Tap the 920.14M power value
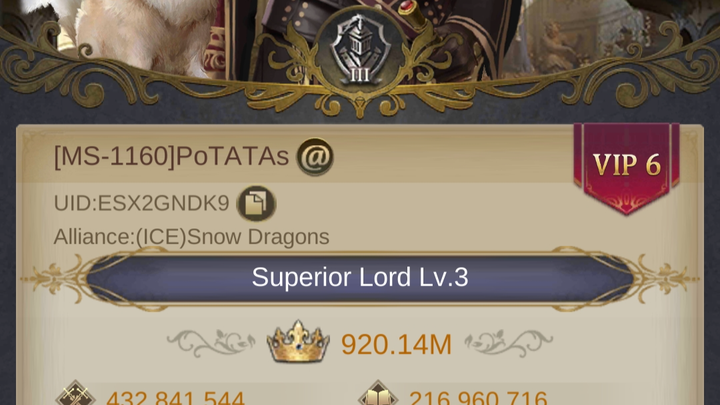Screen dimensions: 720x405 click(397, 344)
